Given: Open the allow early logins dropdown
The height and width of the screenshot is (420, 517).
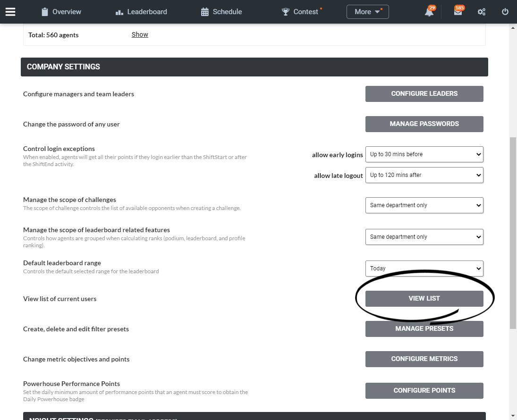Looking at the screenshot, I should (424, 154).
